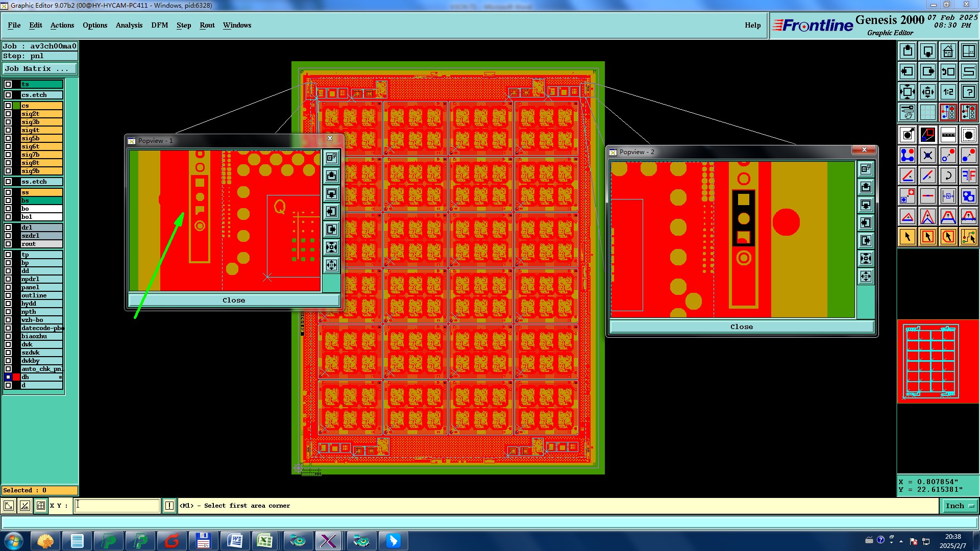The width and height of the screenshot is (980, 551).
Task: Toggle visibility box for layer sig2t
Action: (x=8, y=114)
